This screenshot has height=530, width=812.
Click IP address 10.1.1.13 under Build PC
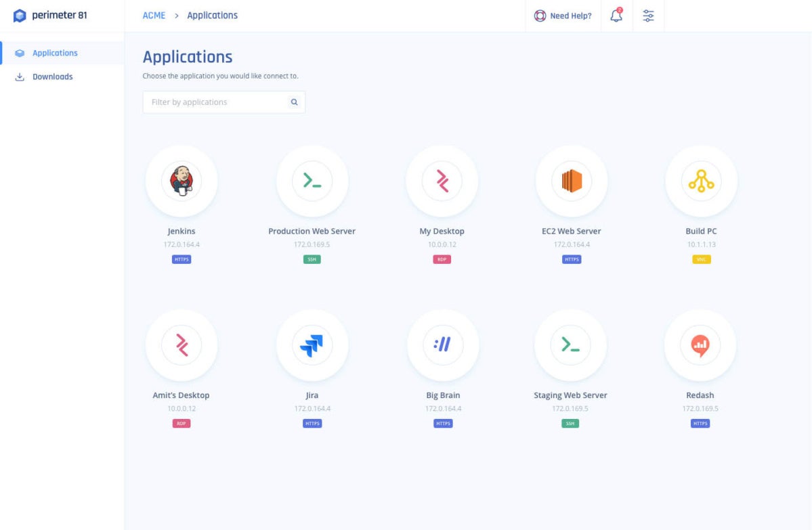(x=701, y=244)
